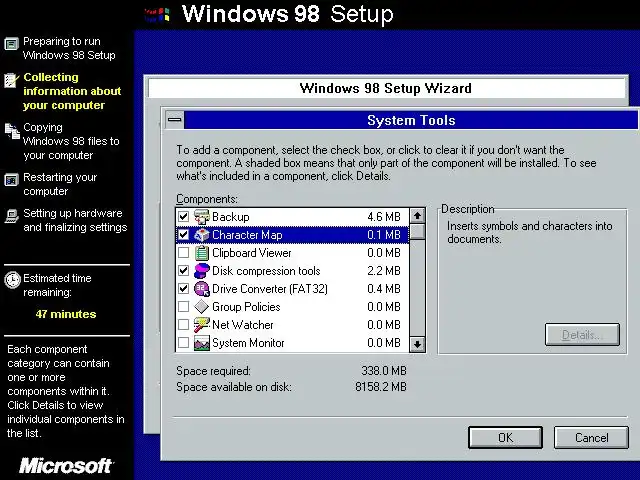Click the System Tools title bar
The width and height of the screenshot is (640, 480).
coord(411,120)
